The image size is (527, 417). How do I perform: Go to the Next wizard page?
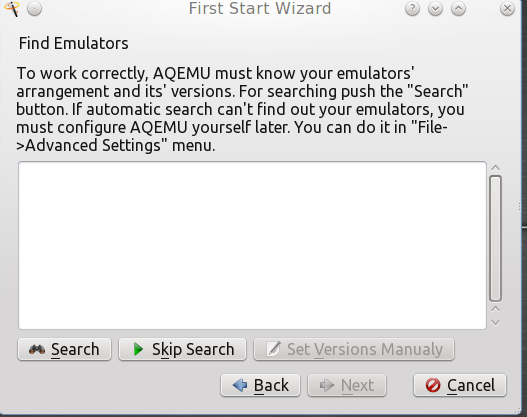pos(347,385)
